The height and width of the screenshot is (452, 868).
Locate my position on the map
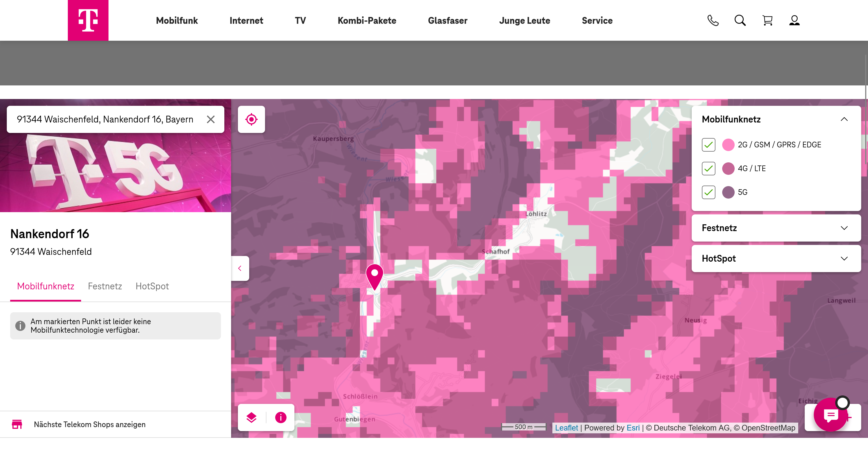[251, 119]
